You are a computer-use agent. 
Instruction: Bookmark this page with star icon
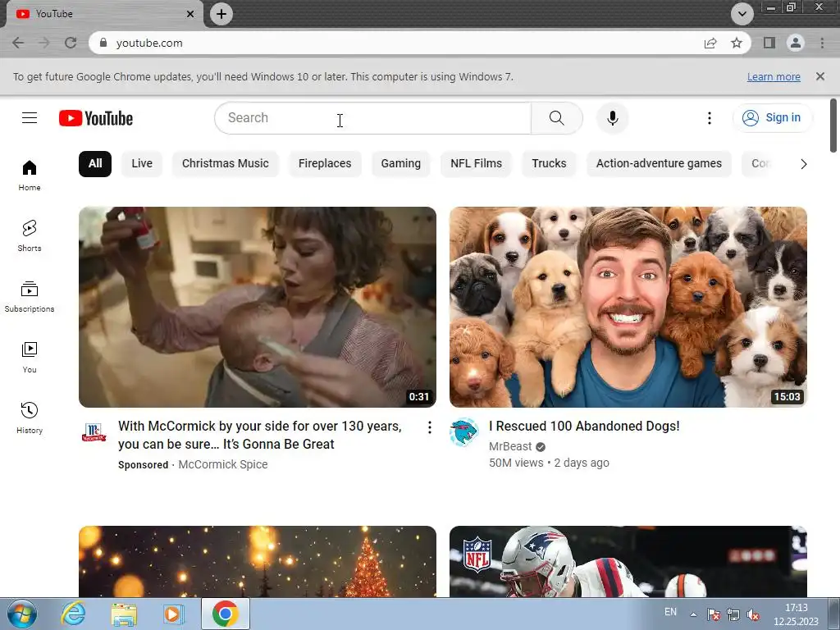[737, 43]
